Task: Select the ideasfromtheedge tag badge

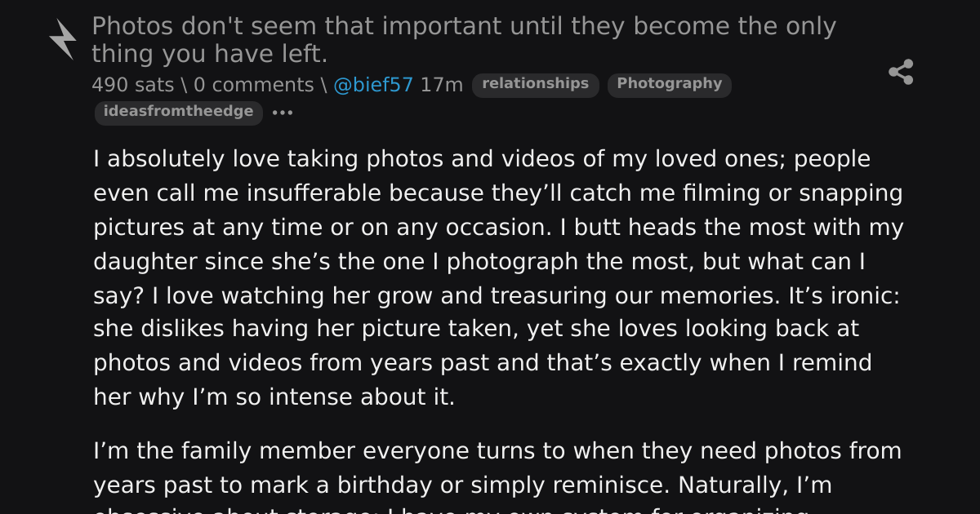Action: tap(179, 112)
